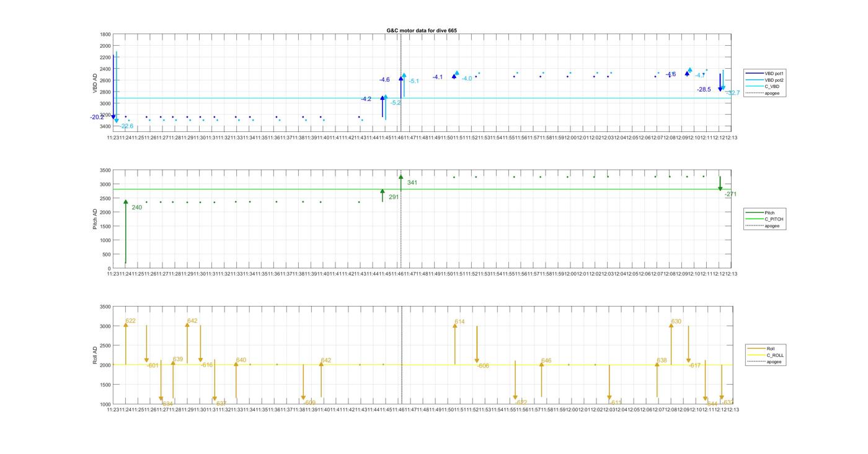Click the "341" pitch data label
Image resolution: width=868 pixels, height=454 pixels.
coord(412,183)
